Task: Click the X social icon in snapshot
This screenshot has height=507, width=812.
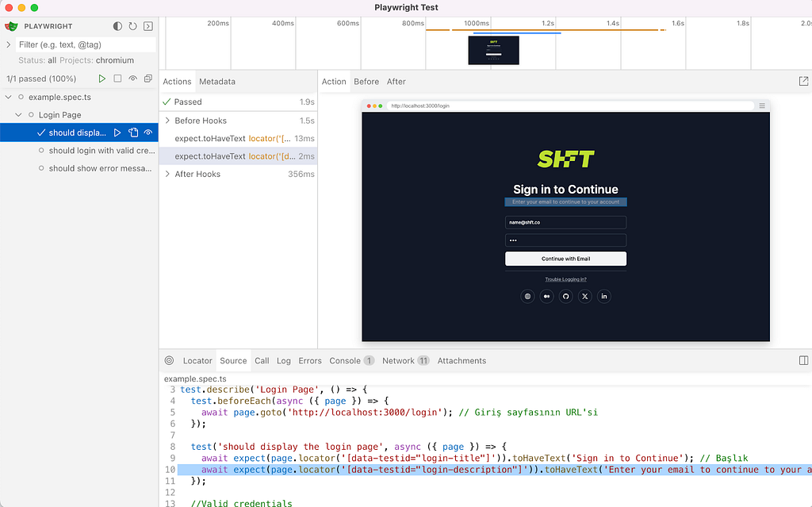Action: click(x=584, y=297)
